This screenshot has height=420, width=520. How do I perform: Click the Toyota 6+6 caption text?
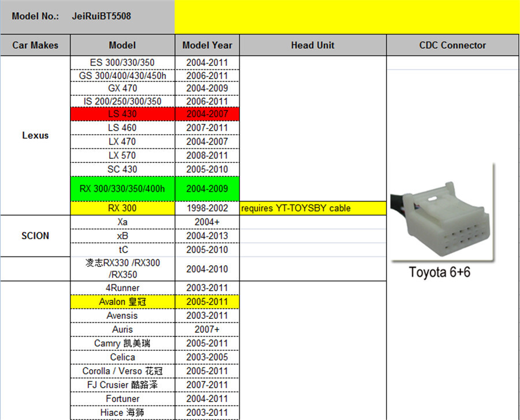(440, 272)
